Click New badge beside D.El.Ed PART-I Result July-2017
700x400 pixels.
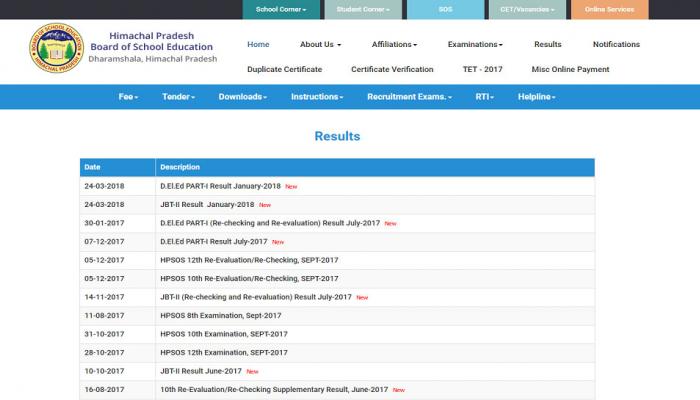pos(278,242)
